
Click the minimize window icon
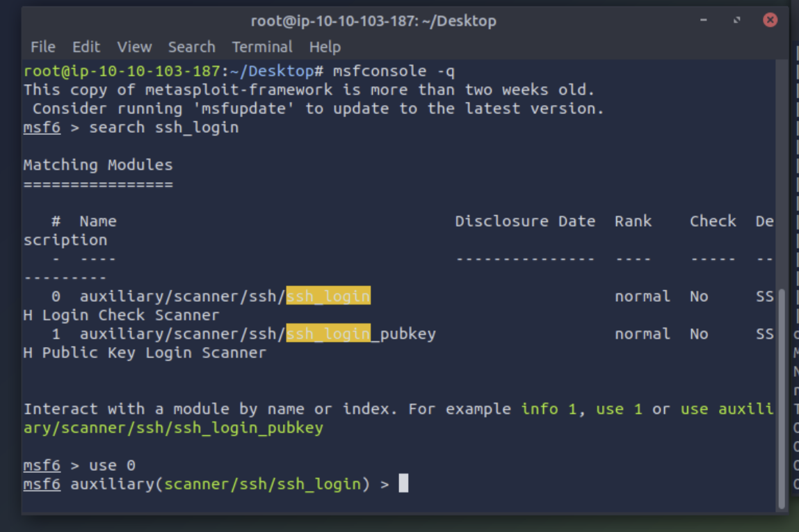pos(703,20)
